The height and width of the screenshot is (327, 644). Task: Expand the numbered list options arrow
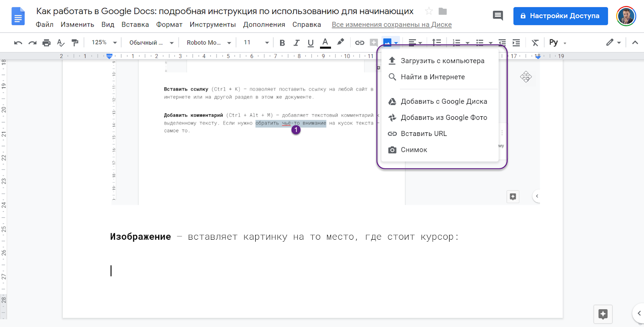coord(467,43)
